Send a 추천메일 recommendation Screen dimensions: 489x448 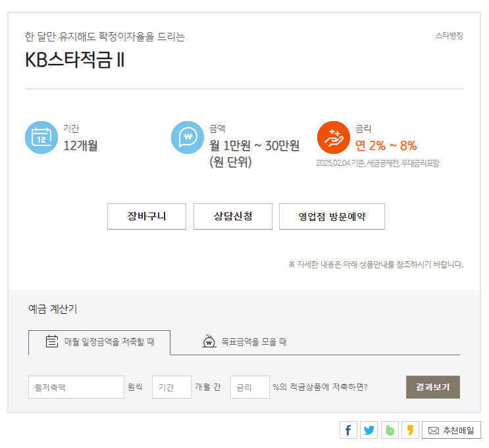pos(451,430)
